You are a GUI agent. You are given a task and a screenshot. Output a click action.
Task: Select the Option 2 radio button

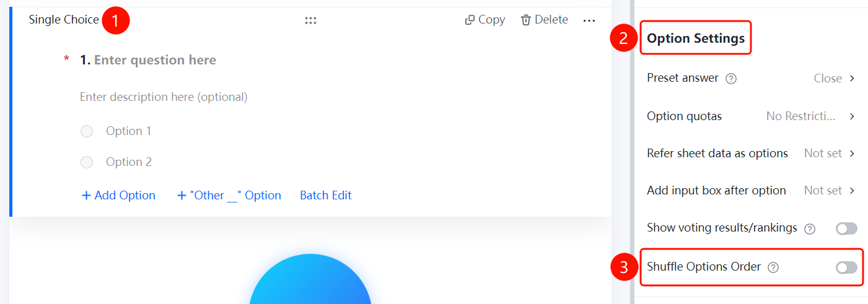(87, 162)
